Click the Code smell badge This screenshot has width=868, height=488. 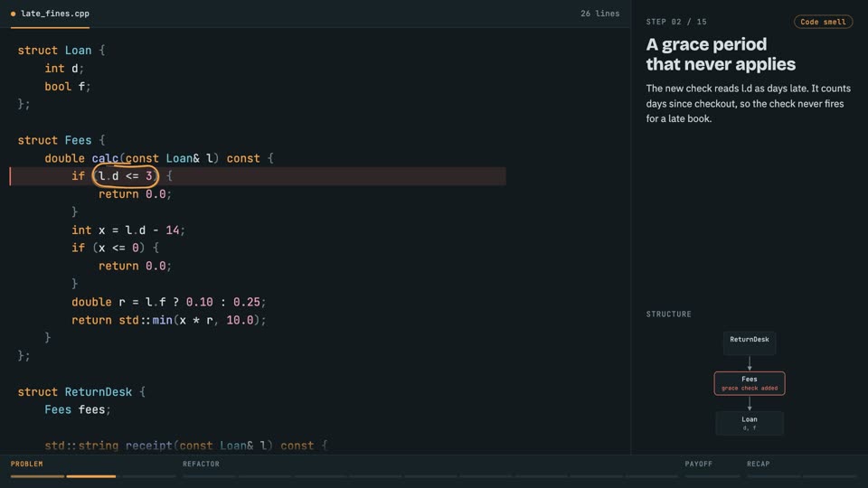click(823, 22)
